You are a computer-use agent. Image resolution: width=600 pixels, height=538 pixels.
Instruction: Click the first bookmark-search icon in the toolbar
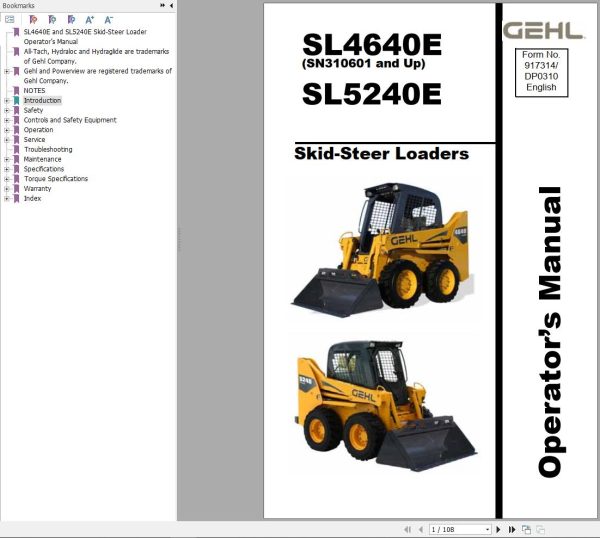pyautogui.click(x=33, y=20)
